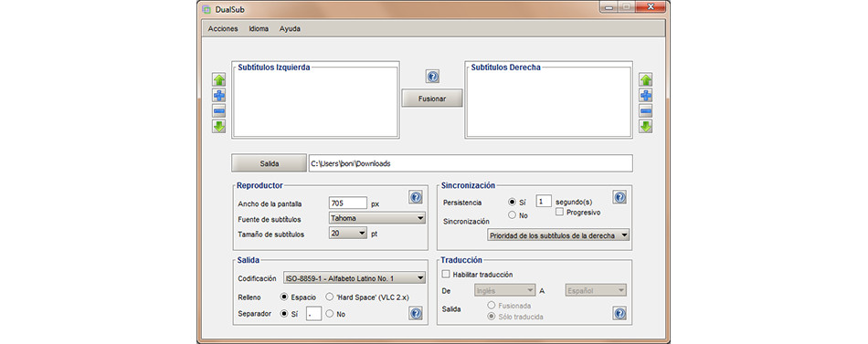Viewport: 868px width, 344px height.
Task: Open the Acciones menu
Action: pos(223,29)
